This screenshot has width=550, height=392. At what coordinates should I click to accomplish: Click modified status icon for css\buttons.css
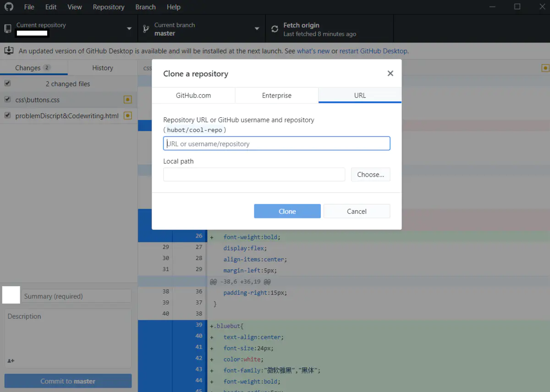pyautogui.click(x=128, y=99)
